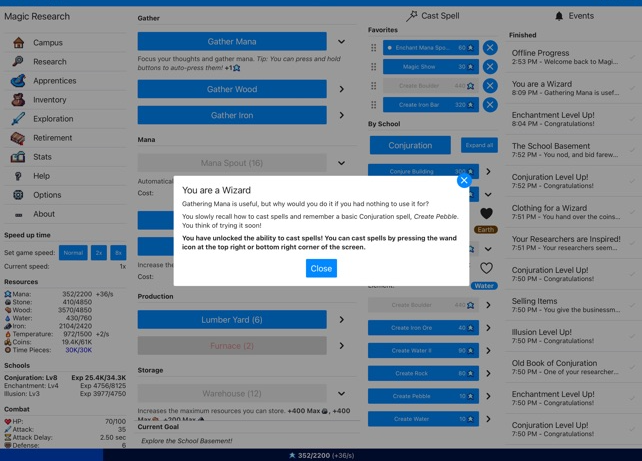The width and height of the screenshot is (642, 461).
Task: Open the Apprentices menu item
Action: [x=66, y=81]
